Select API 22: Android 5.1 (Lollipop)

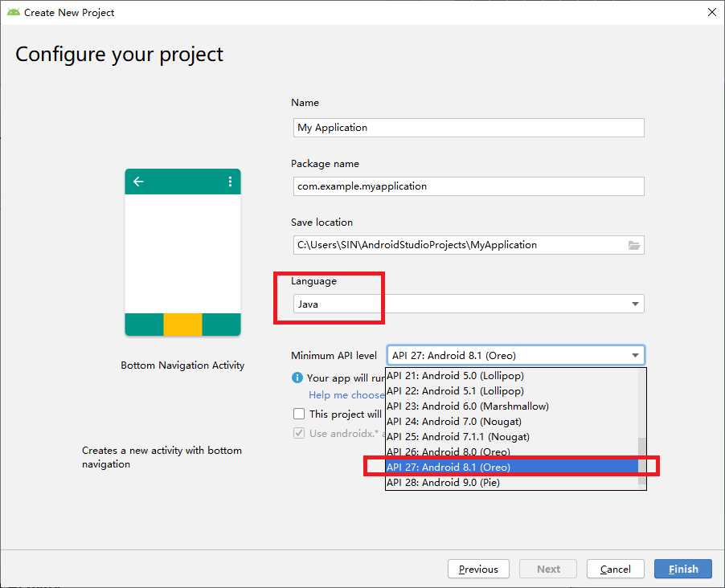point(511,390)
